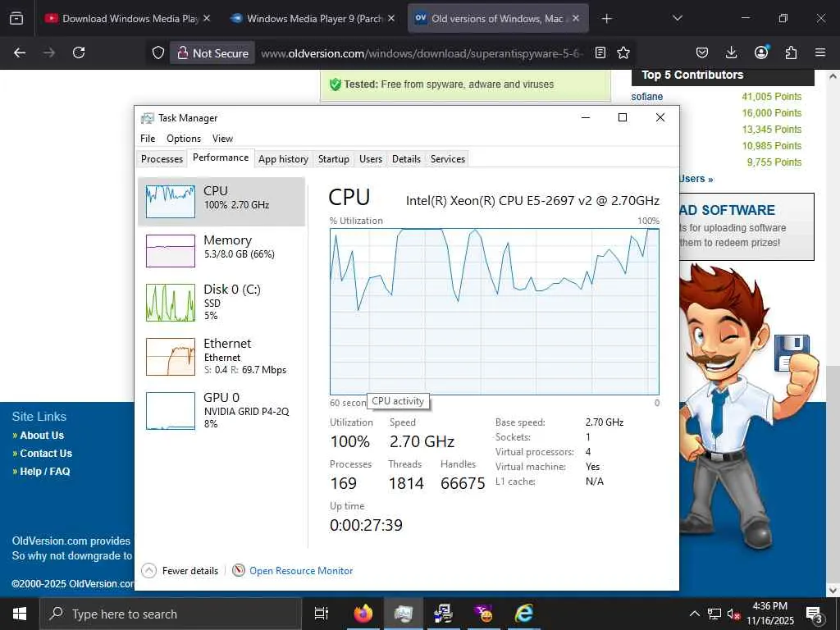Click muted volume icon in tray

pyautogui.click(x=733, y=614)
